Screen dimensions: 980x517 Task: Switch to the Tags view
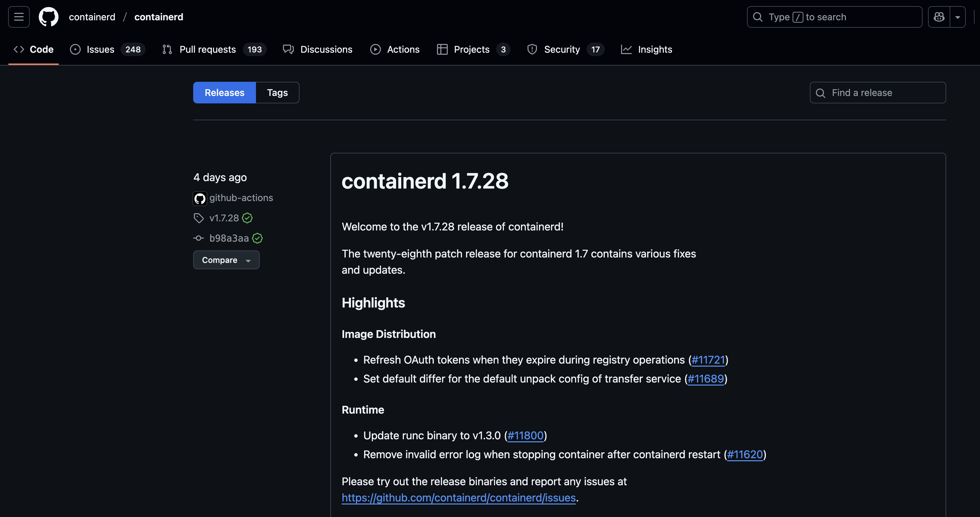pos(277,93)
